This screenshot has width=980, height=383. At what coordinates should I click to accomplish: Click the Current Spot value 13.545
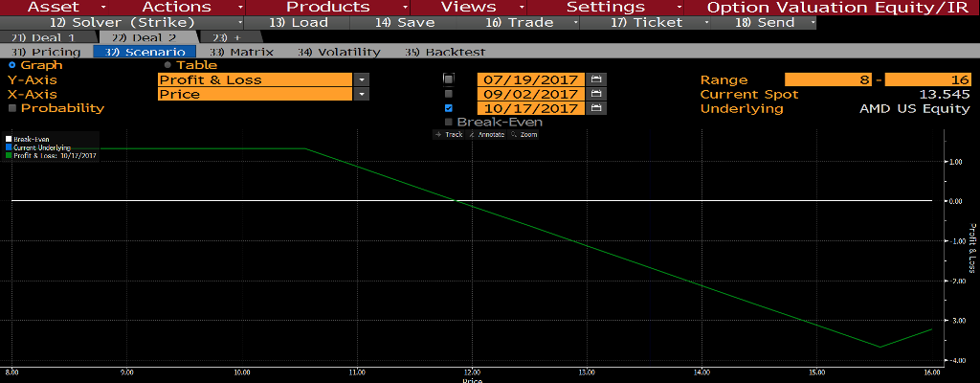[x=945, y=95]
